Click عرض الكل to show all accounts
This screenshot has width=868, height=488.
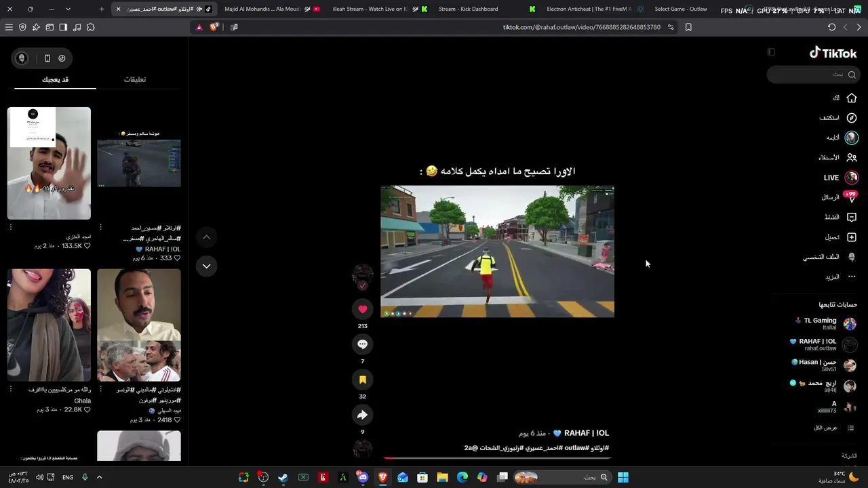pos(834,428)
